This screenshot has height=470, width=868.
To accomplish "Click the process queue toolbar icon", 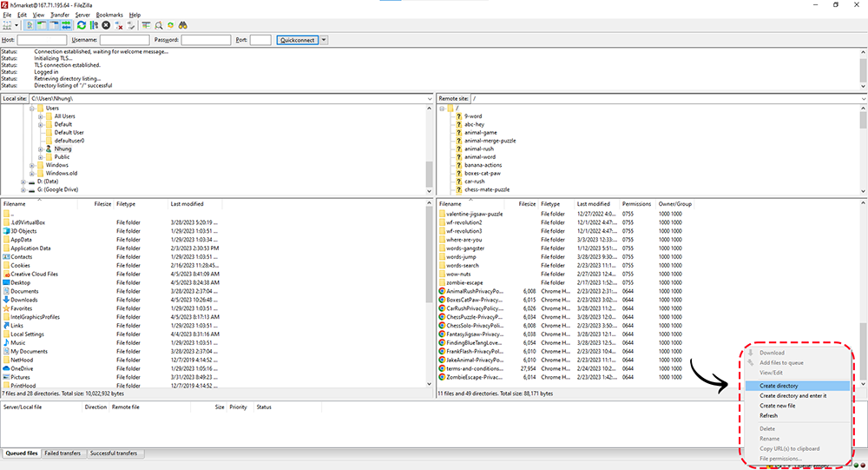I will coord(94,25).
